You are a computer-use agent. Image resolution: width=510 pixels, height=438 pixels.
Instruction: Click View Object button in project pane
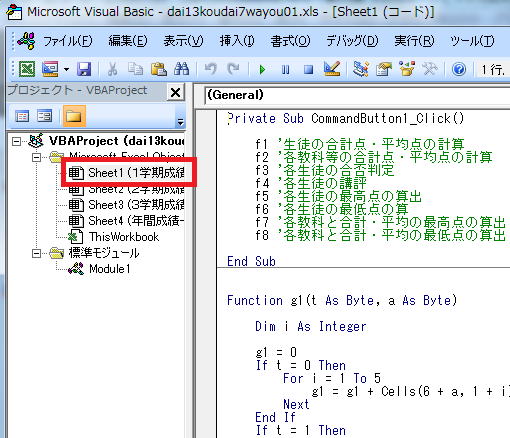[x=44, y=116]
